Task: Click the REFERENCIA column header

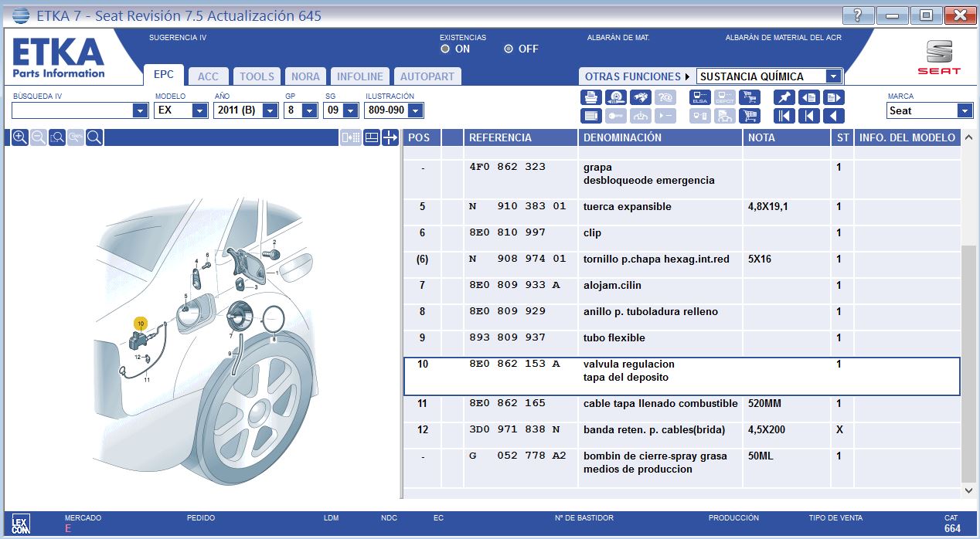Action: 521,137
